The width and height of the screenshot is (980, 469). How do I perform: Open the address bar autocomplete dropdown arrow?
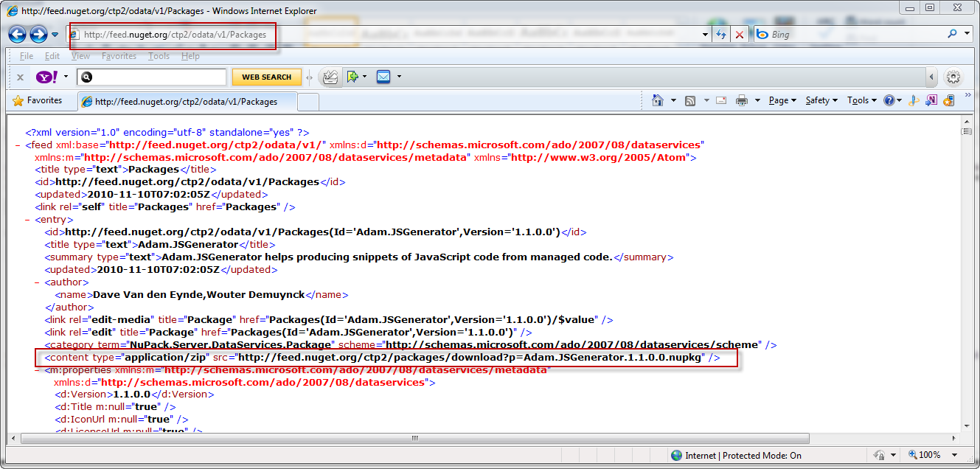(x=705, y=35)
